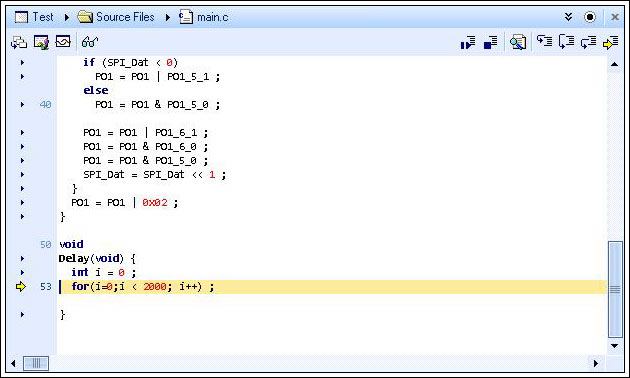630x378 pixels.
Task: Toggle gutter marker beside 'Delay(void) {'
Action: coord(22,258)
